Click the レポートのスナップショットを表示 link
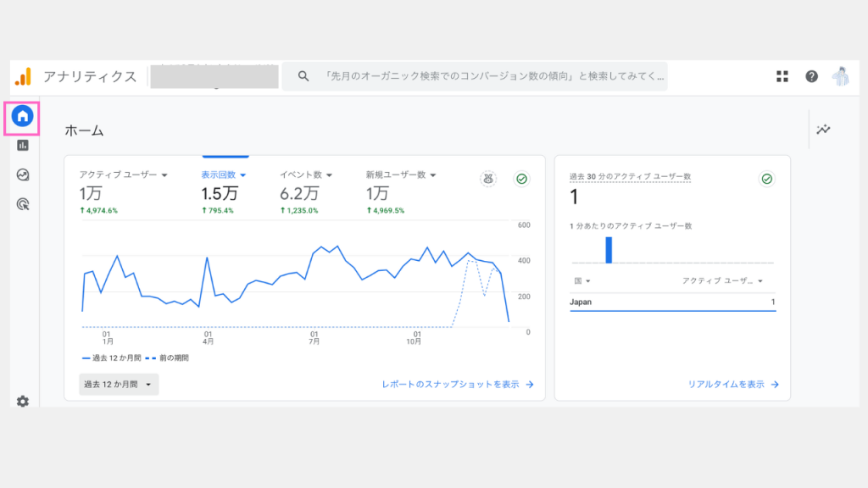 click(458, 385)
